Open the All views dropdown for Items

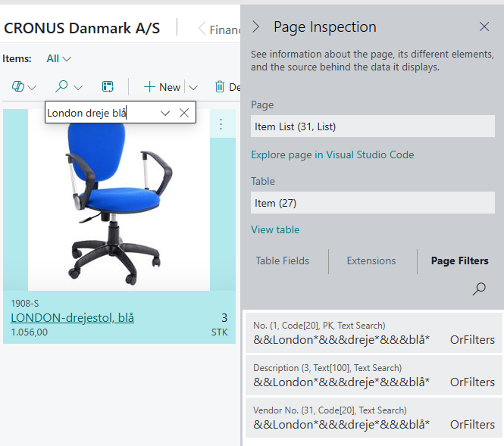[x=58, y=59]
